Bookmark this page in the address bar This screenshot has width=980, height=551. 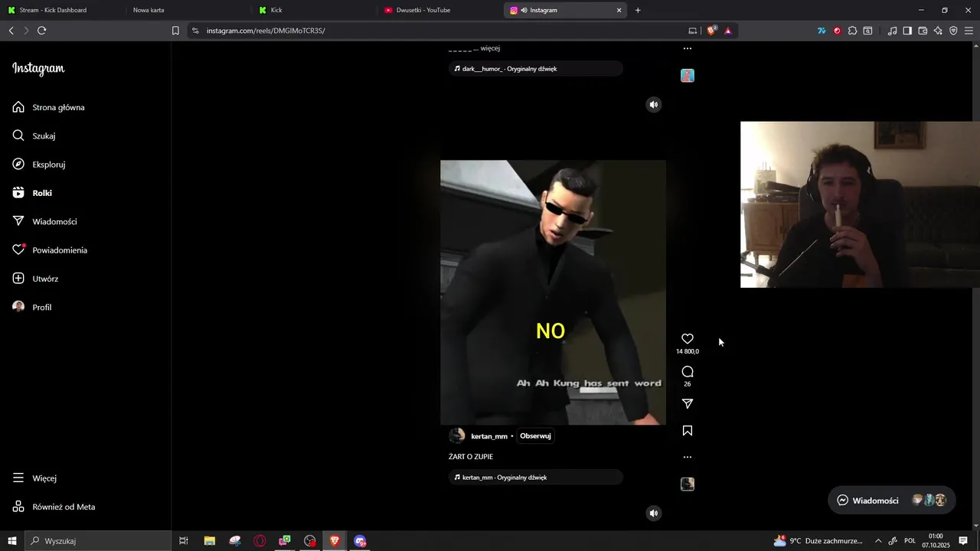(175, 31)
